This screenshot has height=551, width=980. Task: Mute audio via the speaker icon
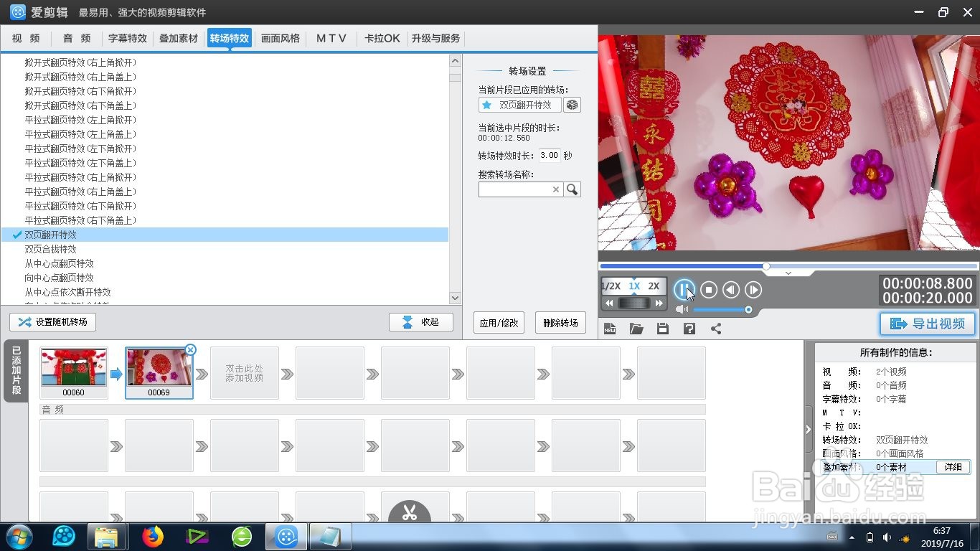(x=682, y=309)
